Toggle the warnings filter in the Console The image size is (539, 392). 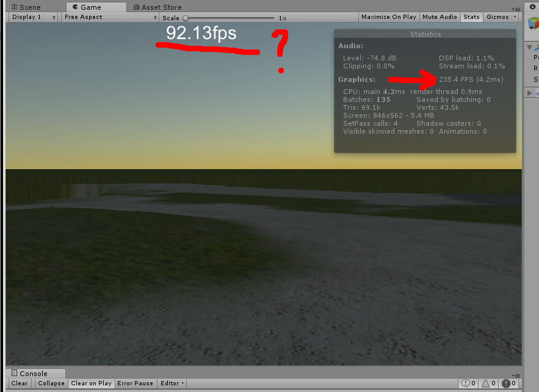click(489, 383)
